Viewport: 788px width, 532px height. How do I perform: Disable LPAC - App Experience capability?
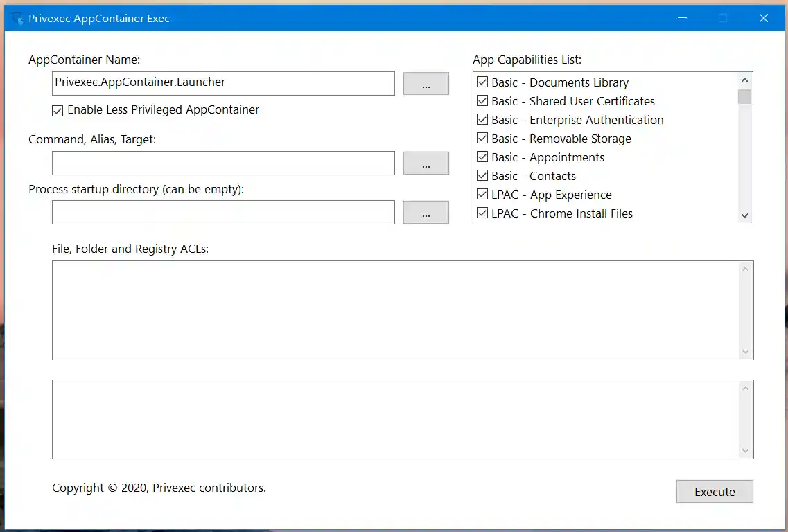click(x=482, y=194)
